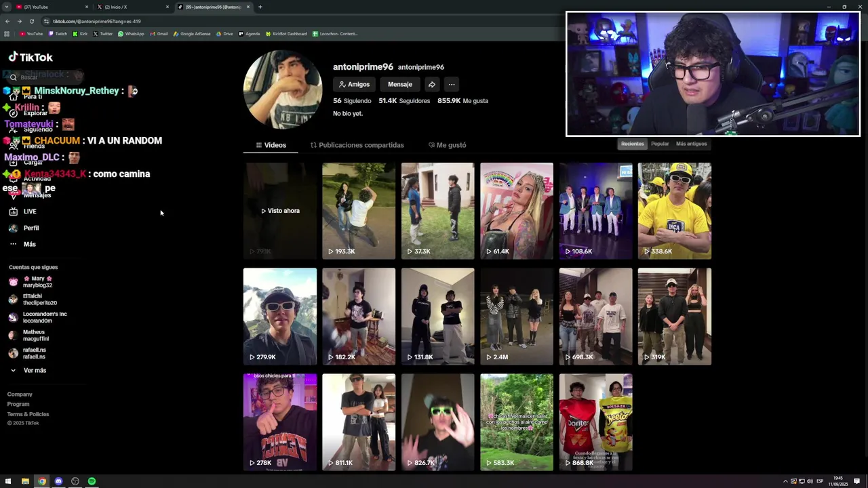Open File Explorer from the taskbar

[x=25, y=481]
